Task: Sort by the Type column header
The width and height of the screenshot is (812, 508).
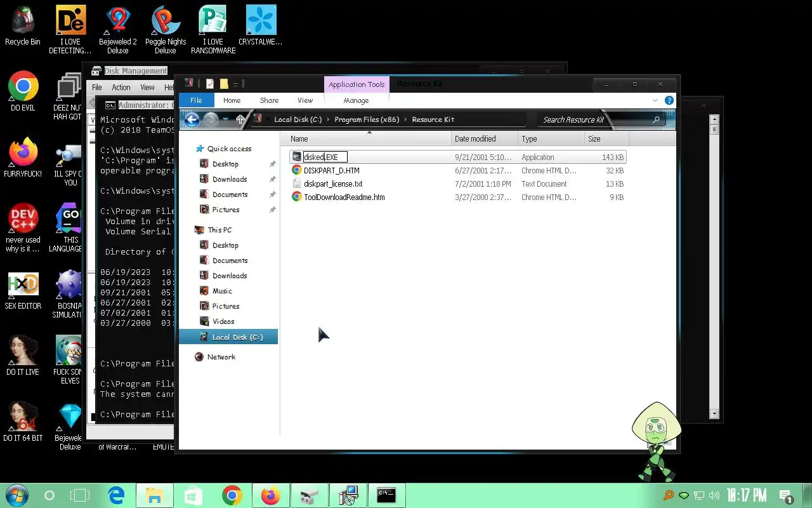Action: tap(551, 138)
